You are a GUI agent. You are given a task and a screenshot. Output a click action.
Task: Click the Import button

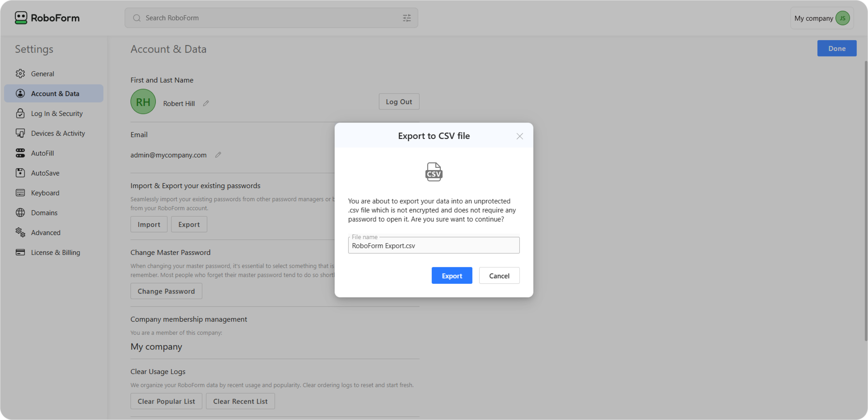pyautogui.click(x=149, y=224)
